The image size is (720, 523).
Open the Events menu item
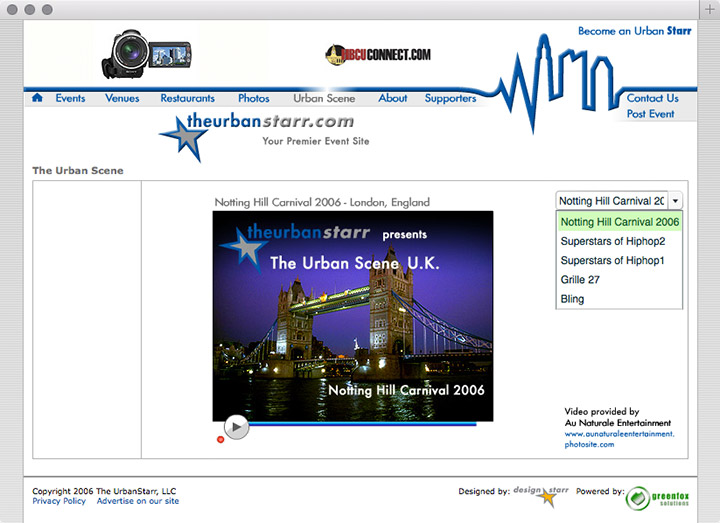click(70, 98)
